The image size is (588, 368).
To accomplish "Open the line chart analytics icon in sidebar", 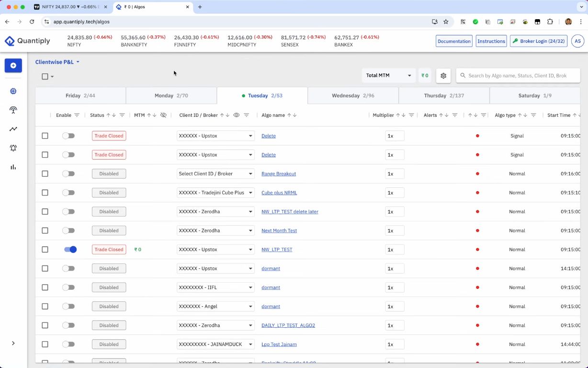I will point(13,129).
